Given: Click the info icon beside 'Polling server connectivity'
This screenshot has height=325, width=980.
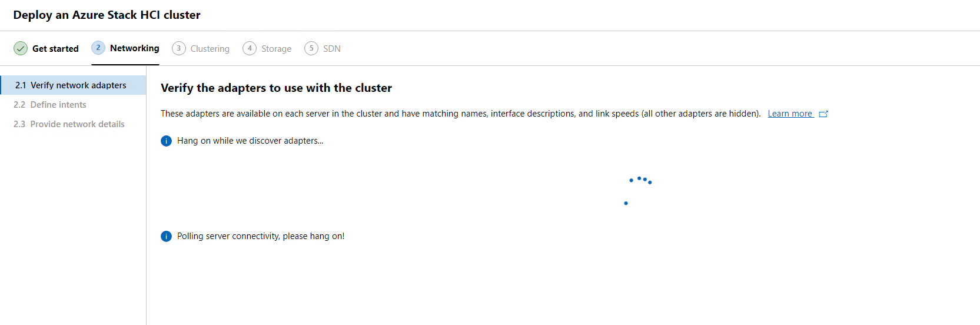Looking at the screenshot, I should tap(167, 236).
